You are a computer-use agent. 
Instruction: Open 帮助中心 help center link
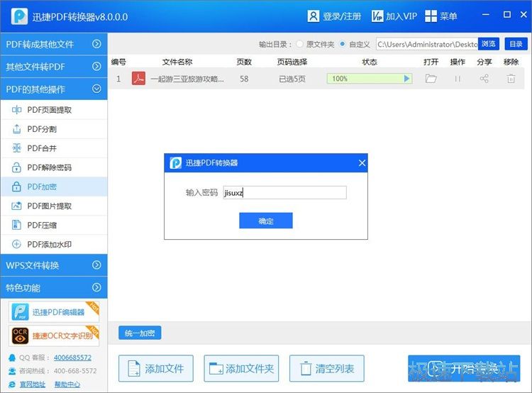click(x=67, y=384)
